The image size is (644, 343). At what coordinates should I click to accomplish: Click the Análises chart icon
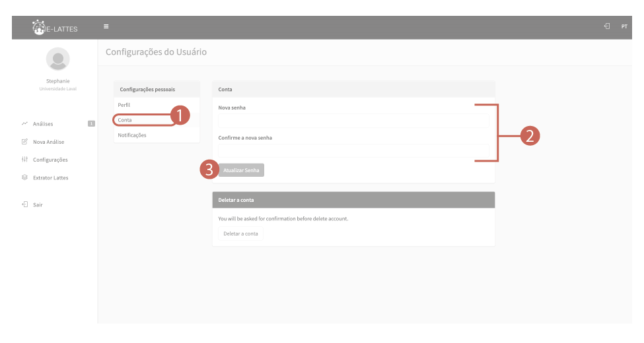[x=24, y=124]
